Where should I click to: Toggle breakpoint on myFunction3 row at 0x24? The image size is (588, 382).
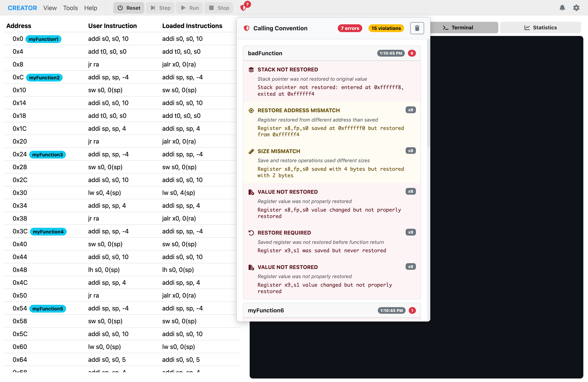click(x=19, y=154)
